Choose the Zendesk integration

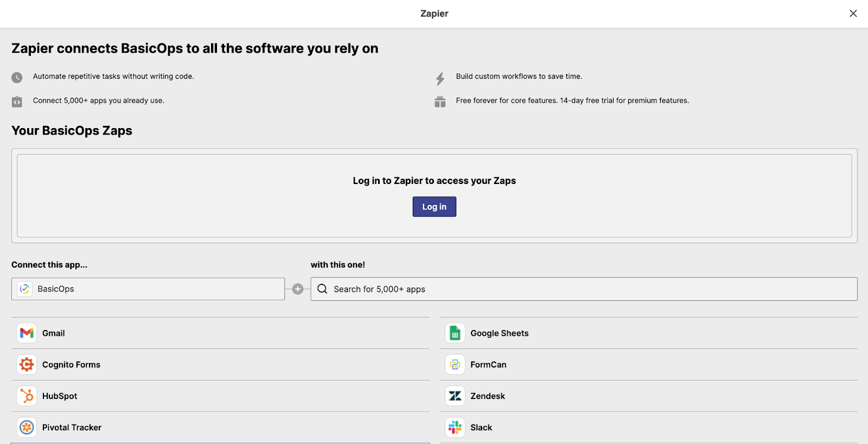[x=648, y=396]
